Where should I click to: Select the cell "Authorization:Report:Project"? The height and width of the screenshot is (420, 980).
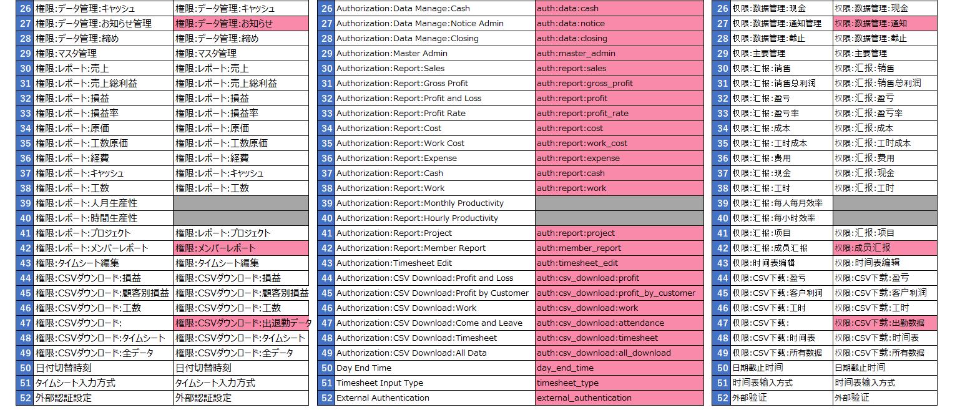434,233
